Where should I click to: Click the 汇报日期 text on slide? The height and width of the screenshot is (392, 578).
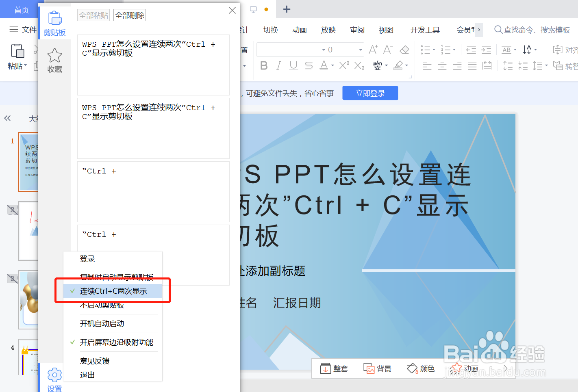pyautogui.click(x=297, y=303)
